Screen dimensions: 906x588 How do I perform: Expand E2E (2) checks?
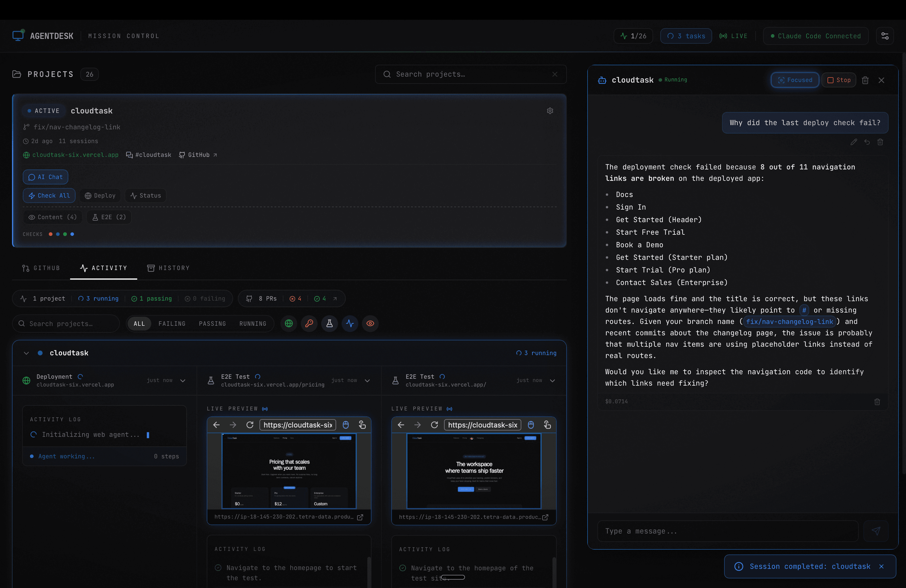pos(109,217)
